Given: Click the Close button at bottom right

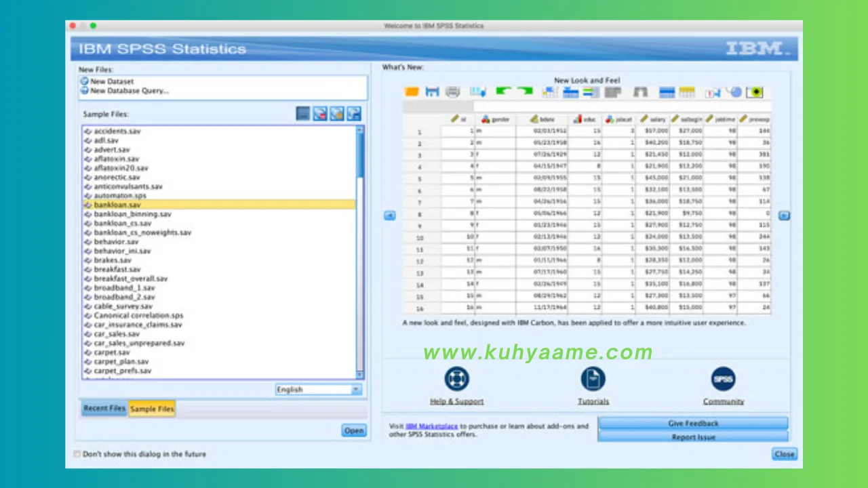Looking at the screenshot, I should pyautogui.click(x=785, y=454).
